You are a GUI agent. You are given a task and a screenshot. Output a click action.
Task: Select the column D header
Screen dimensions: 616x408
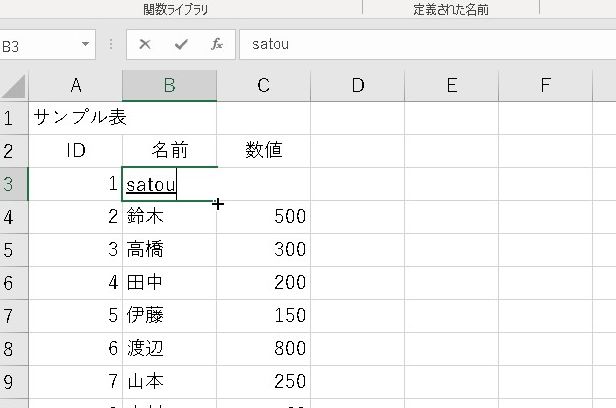tap(357, 85)
